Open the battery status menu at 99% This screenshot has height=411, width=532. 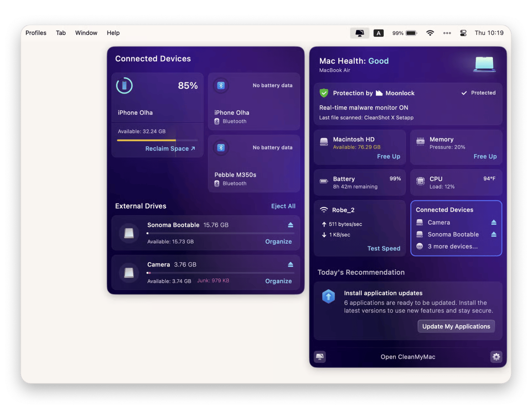(x=404, y=33)
